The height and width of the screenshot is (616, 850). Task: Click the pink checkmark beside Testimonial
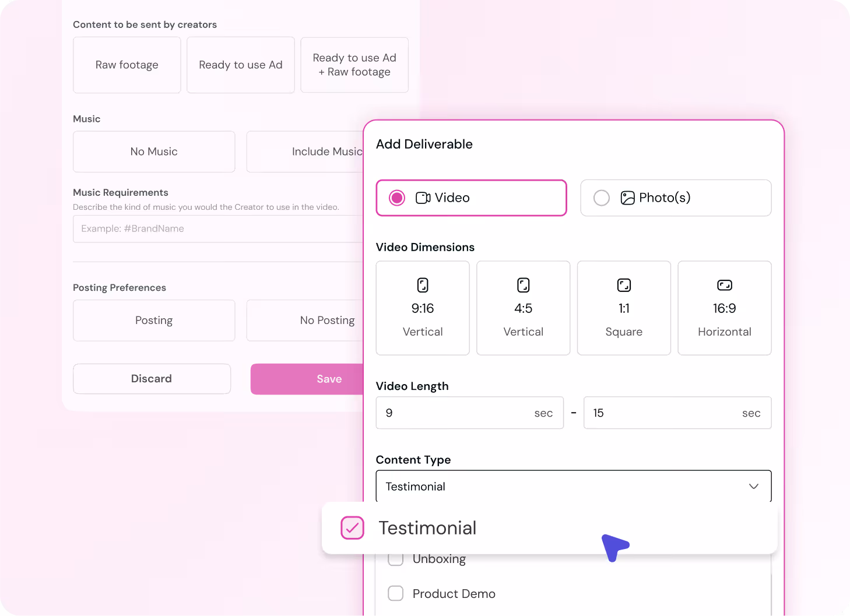[352, 528]
